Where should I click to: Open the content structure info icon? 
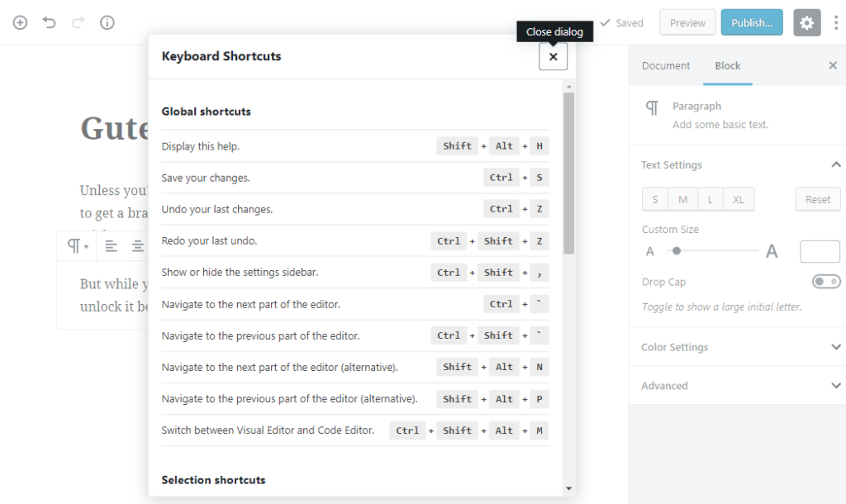click(x=107, y=22)
